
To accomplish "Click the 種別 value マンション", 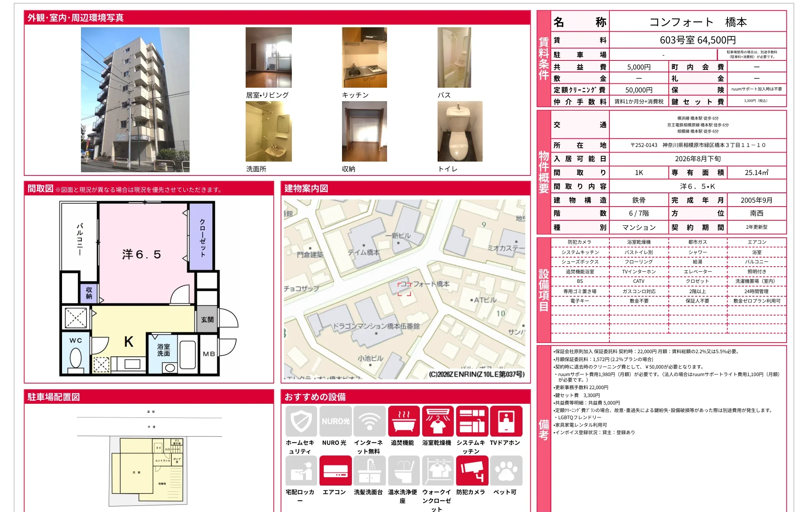I will (x=639, y=228).
